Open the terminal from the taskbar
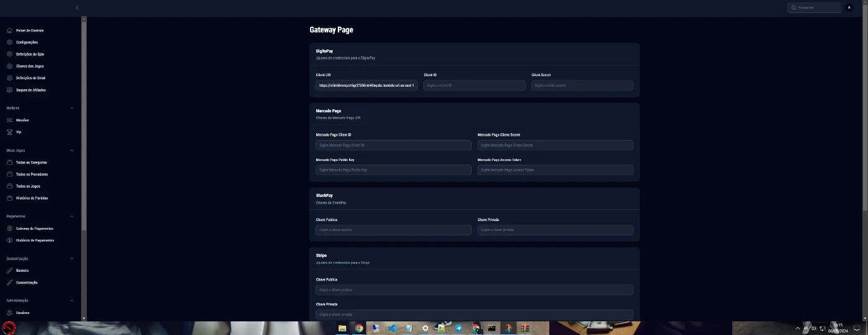Image resolution: width=868 pixels, height=335 pixels. coord(492,329)
